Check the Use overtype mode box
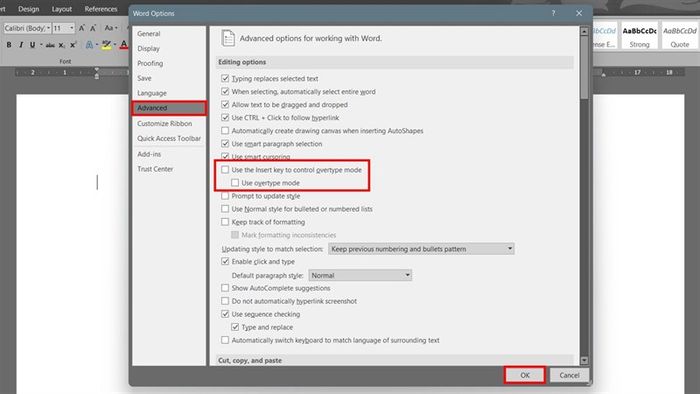The height and width of the screenshot is (394, 700). point(235,183)
